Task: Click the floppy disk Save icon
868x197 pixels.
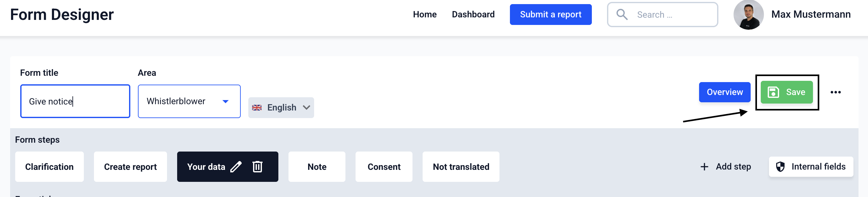Action: pos(773,92)
